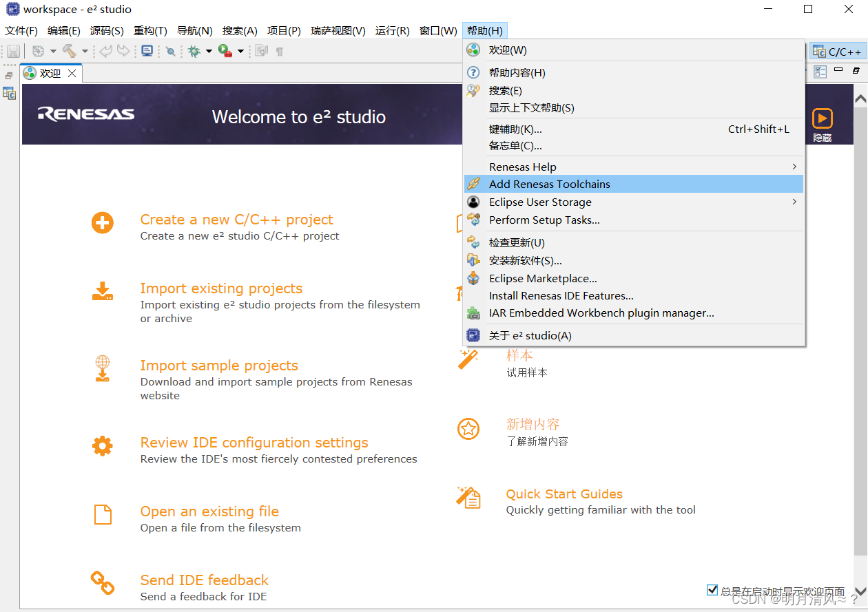
Task: Open the terminal monitor toolbar icon
Action: (x=147, y=51)
